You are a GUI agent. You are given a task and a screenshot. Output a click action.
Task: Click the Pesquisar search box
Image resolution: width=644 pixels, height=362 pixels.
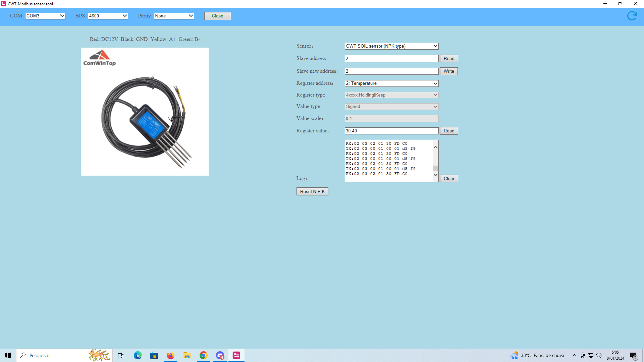click(64, 355)
